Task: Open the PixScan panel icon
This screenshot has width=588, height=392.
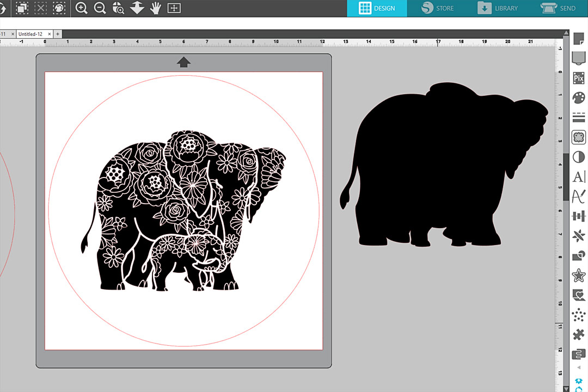Action: 578,78
